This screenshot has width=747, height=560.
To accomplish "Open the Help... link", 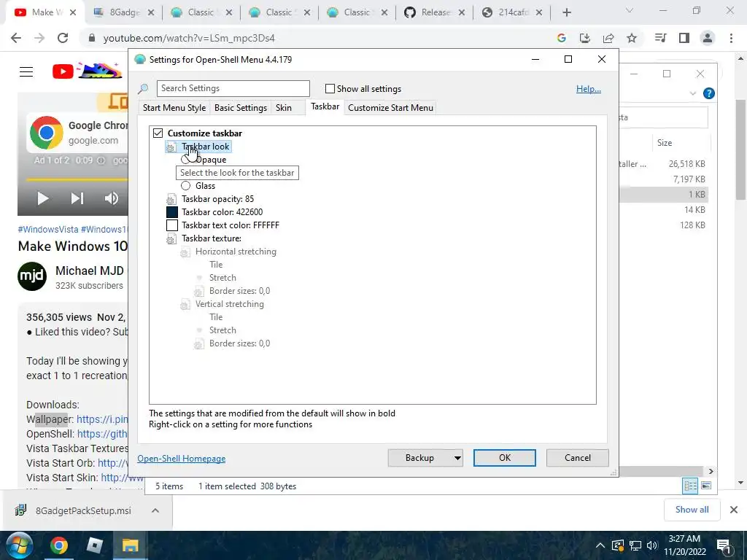I will pos(589,89).
